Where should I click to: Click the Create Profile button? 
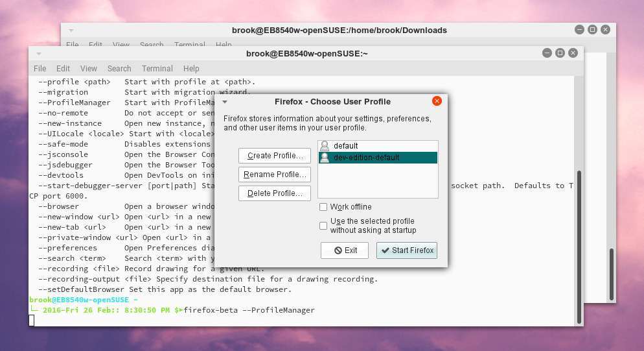coord(274,156)
